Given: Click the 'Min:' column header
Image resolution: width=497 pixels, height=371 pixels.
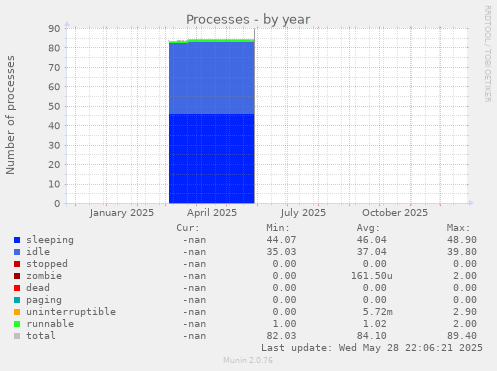Looking at the screenshot, I should 278,228.
